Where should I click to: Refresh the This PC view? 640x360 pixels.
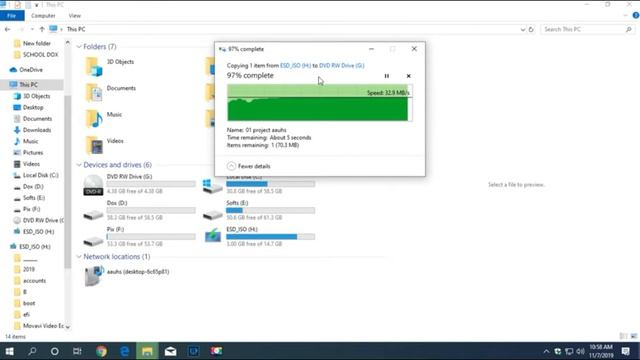531,29
